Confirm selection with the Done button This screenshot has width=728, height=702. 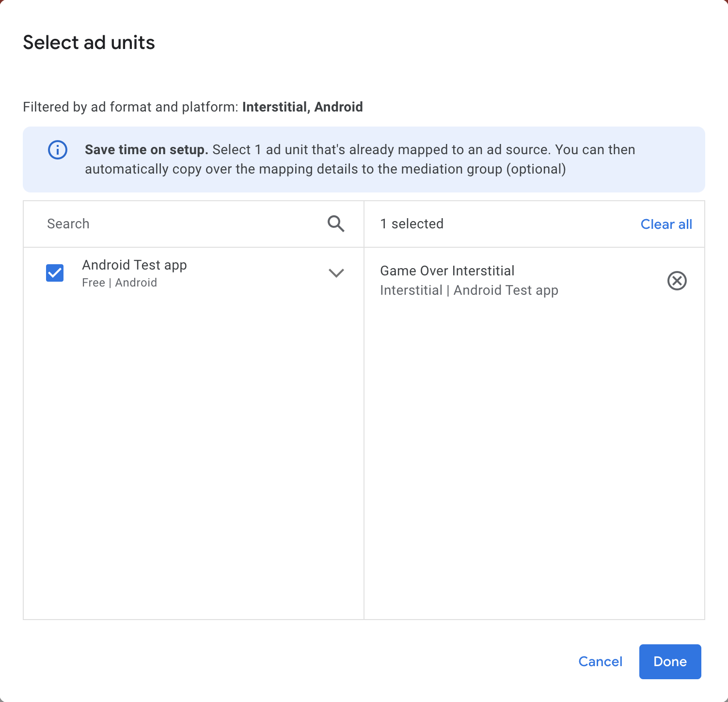670,661
